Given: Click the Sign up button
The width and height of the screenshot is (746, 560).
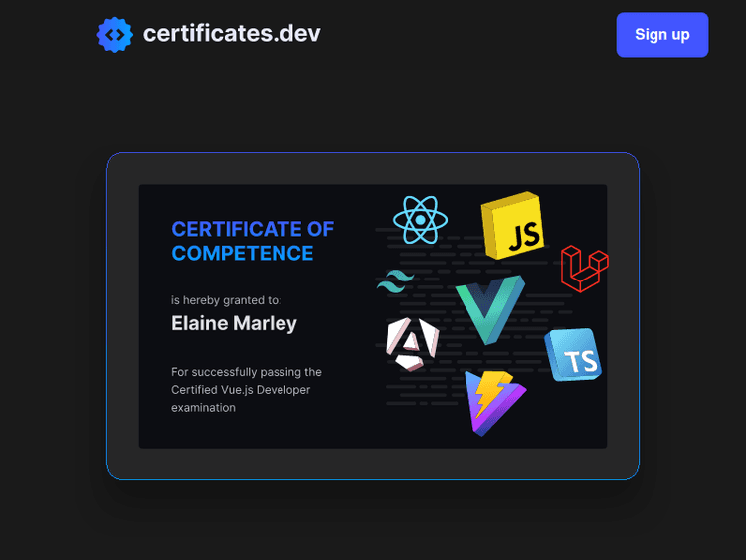Looking at the screenshot, I should coord(661,35).
